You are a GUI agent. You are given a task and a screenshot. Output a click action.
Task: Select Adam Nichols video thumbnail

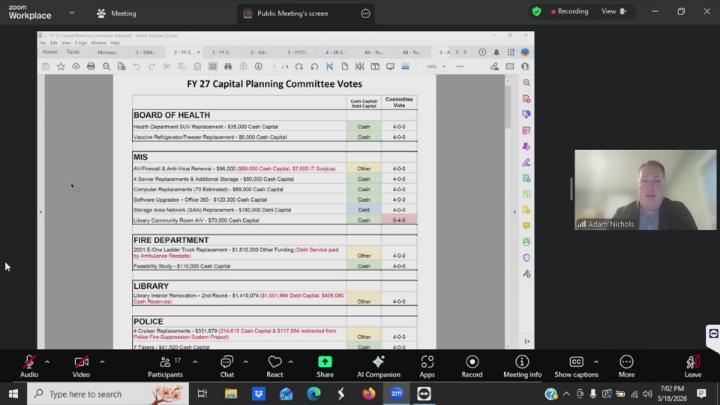(x=645, y=190)
